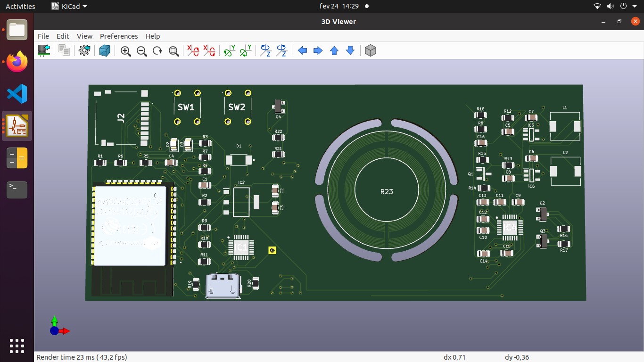
Task: Click the SW1 switch label on board
Action: (x=186, y=107)
